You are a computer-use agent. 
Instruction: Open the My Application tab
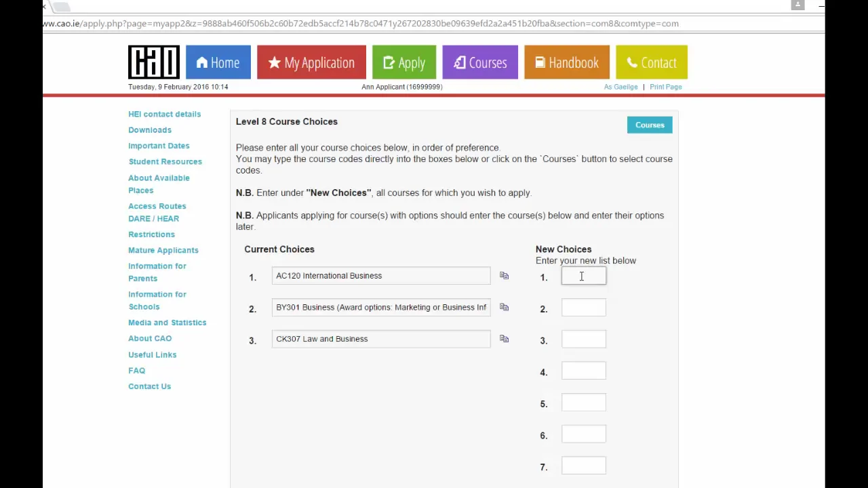[x=311, y=62]
